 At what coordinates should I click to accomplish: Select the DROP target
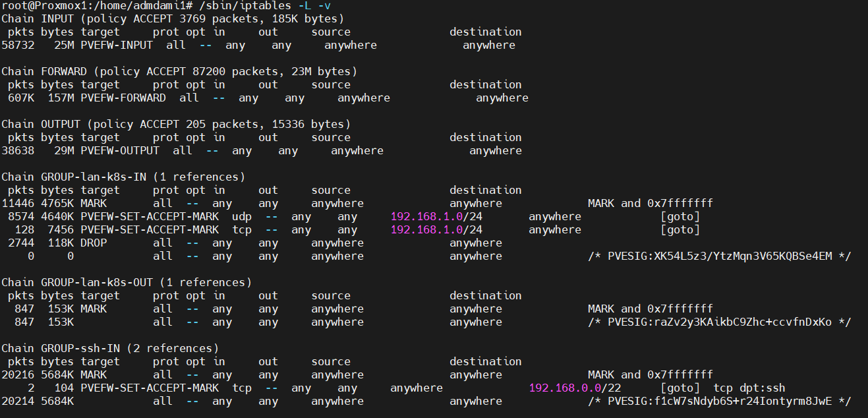pos(94,243)
